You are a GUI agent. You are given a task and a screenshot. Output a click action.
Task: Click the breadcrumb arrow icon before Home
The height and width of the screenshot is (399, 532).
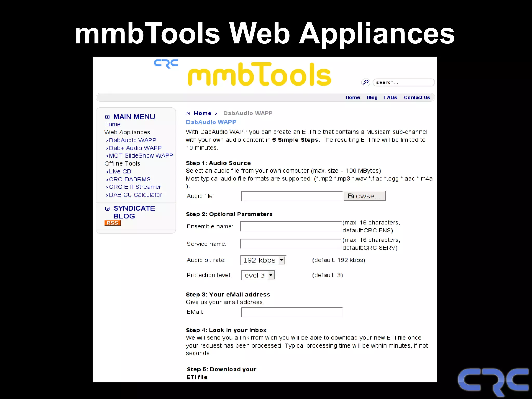click(x=188, y=113)
